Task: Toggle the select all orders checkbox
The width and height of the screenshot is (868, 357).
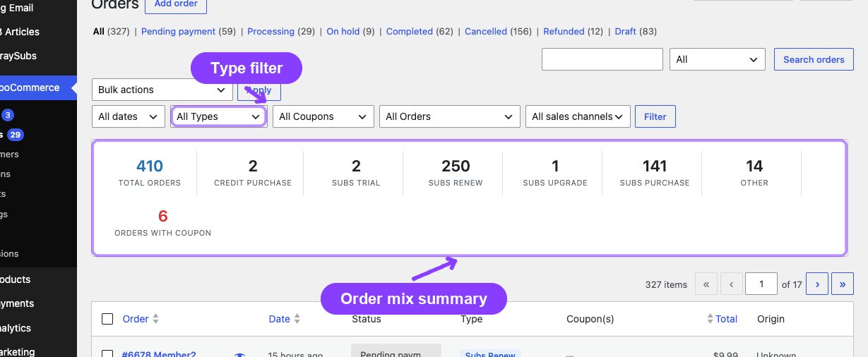Action: point(107,319)
